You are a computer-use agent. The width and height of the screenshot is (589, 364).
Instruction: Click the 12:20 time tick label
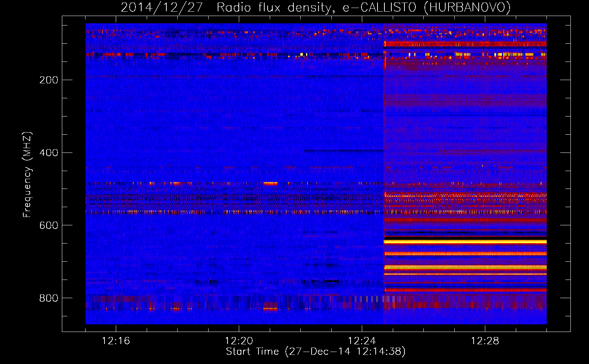point(239,341)
